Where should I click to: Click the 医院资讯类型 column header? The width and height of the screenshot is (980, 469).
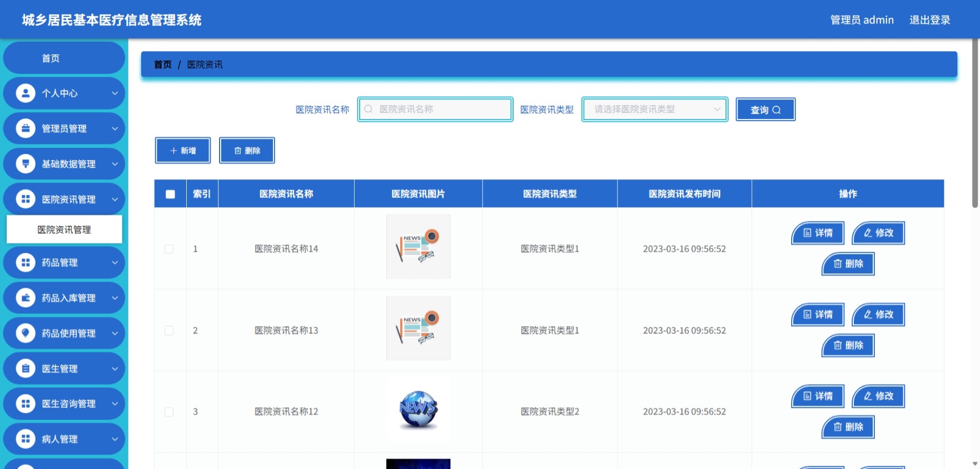pyautogui.click(x=550, y=194)
